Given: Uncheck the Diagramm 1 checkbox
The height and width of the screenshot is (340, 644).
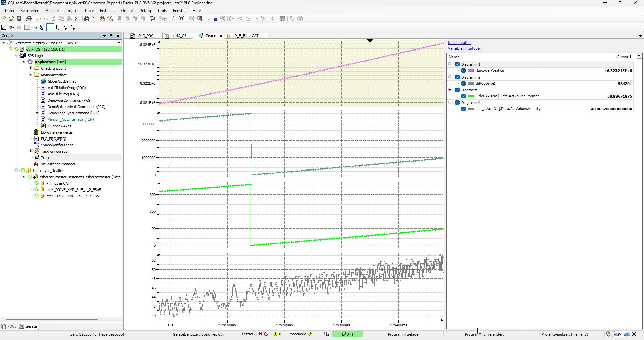Looking at the screenshot, I should point(457,64).
